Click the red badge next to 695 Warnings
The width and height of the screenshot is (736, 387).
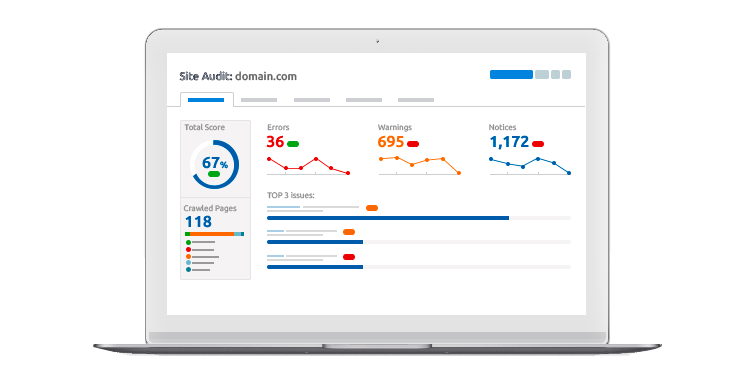413,144
